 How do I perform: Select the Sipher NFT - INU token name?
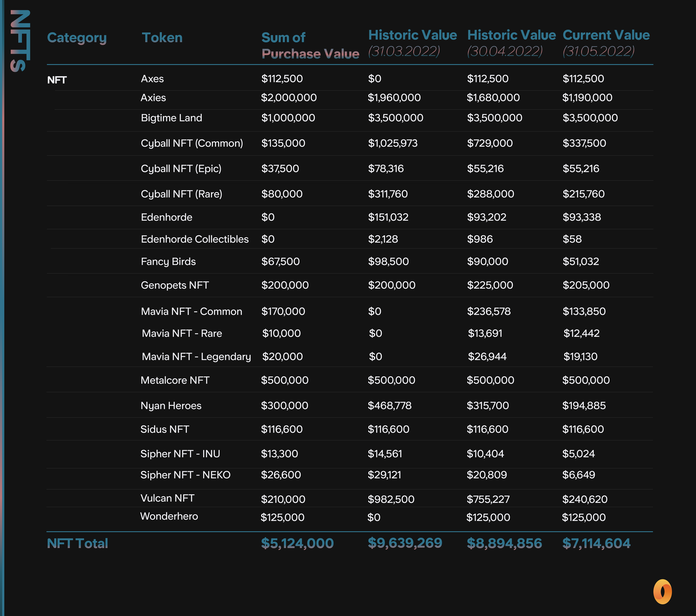180,454
